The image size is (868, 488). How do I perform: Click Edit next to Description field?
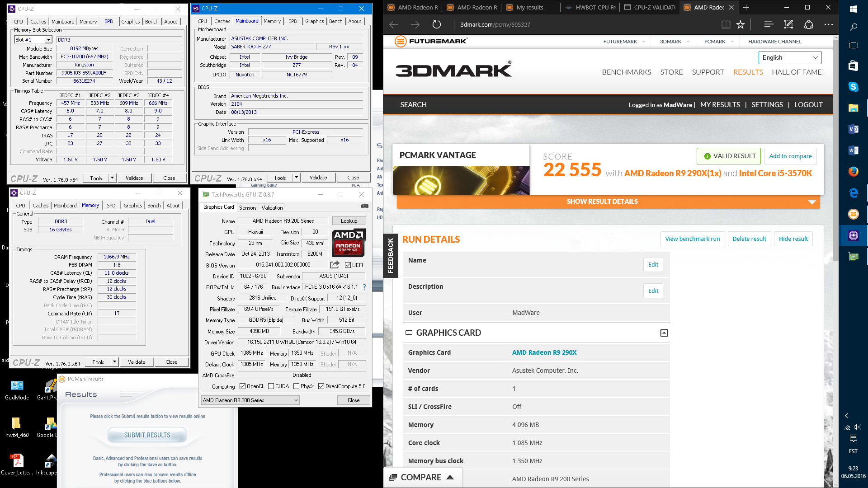tap(653, 291)
